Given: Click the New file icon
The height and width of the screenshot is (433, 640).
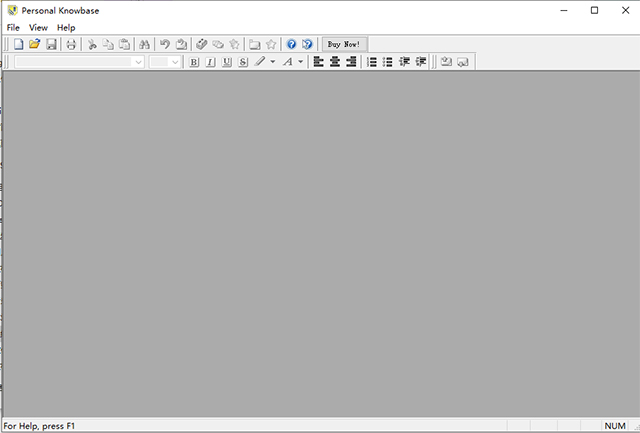Looking at the screenshot, I should point(18,45).
